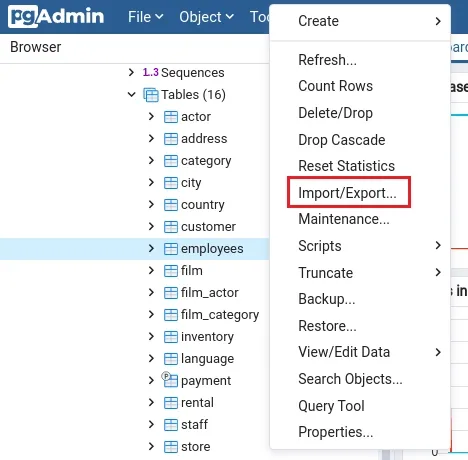Click the language table icon
The height and width of the screenshot is (460, 468).
[171, 359]
